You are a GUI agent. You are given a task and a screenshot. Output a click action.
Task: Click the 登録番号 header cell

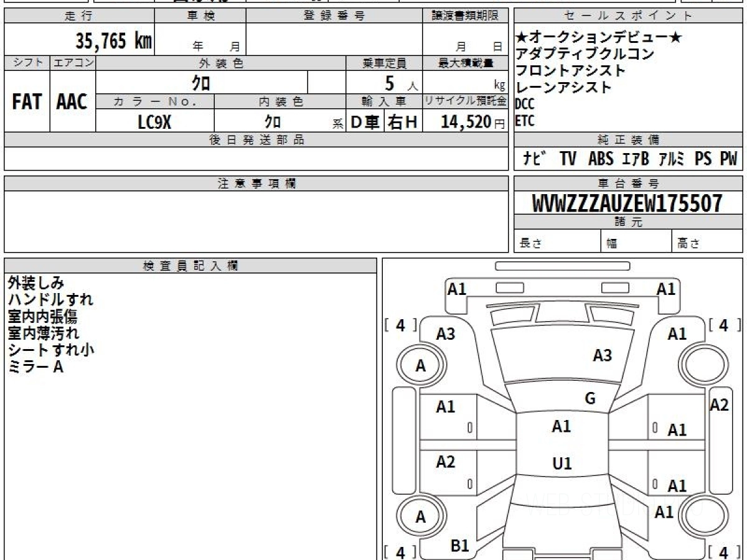click(x=334, y=16)
